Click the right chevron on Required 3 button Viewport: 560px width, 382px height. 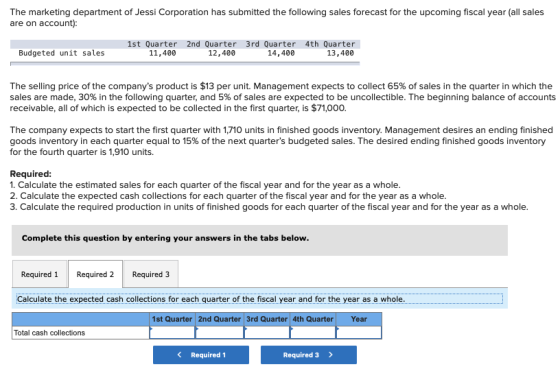[x=330, y=355]
